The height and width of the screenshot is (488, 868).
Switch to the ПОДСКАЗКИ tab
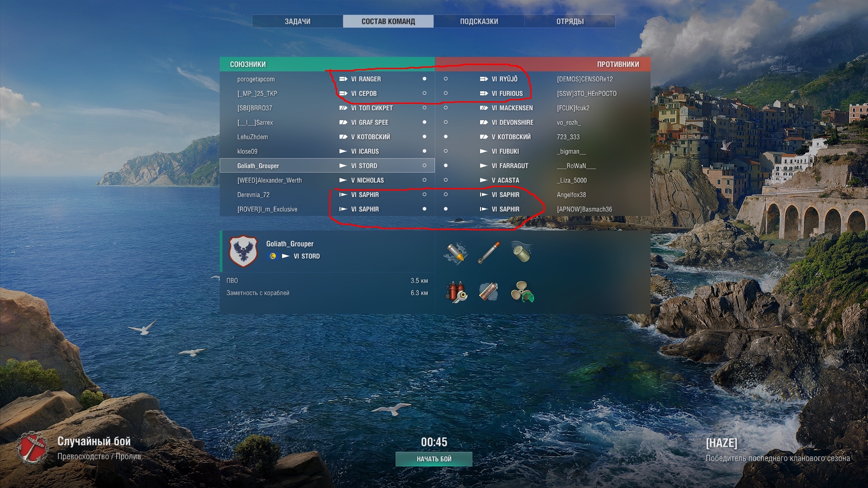479,21
